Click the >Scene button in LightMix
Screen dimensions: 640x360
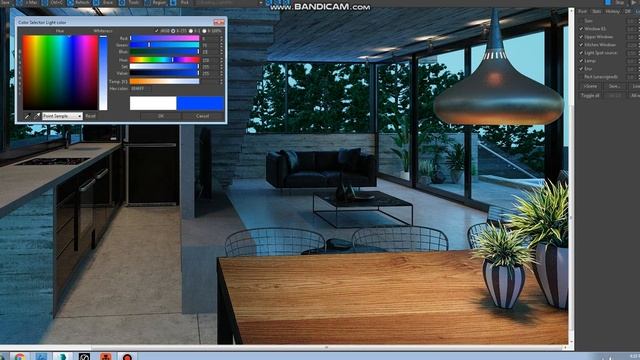click(590, 87)
